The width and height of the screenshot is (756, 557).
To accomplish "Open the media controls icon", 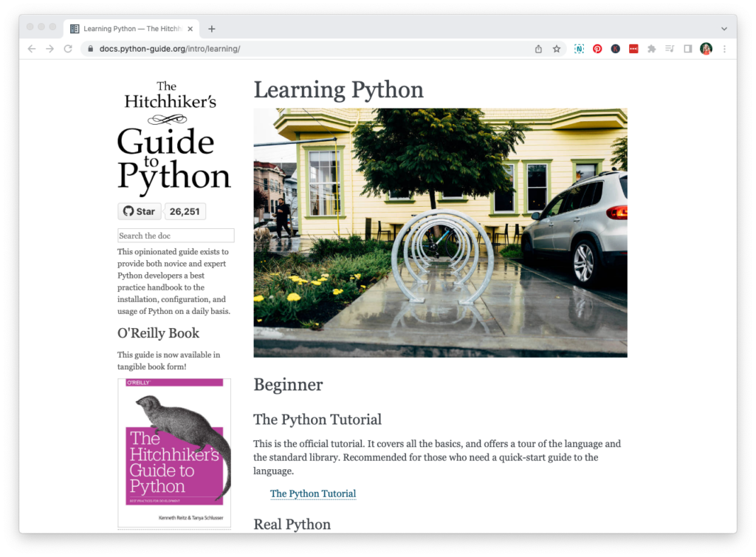I will 670,49.
